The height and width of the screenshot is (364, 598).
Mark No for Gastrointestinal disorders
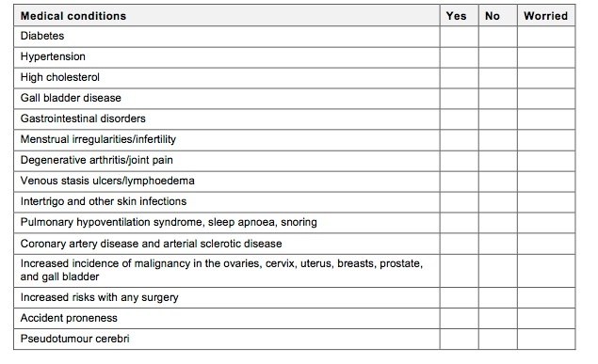498,119
